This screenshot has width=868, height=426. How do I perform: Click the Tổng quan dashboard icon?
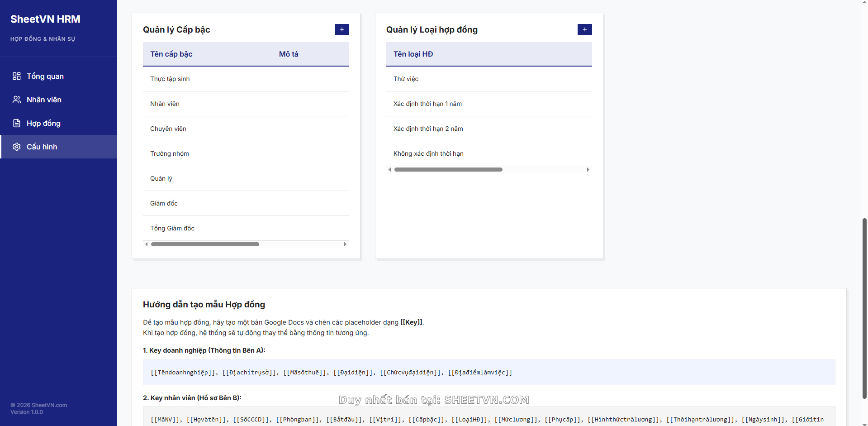click(17, 76)
